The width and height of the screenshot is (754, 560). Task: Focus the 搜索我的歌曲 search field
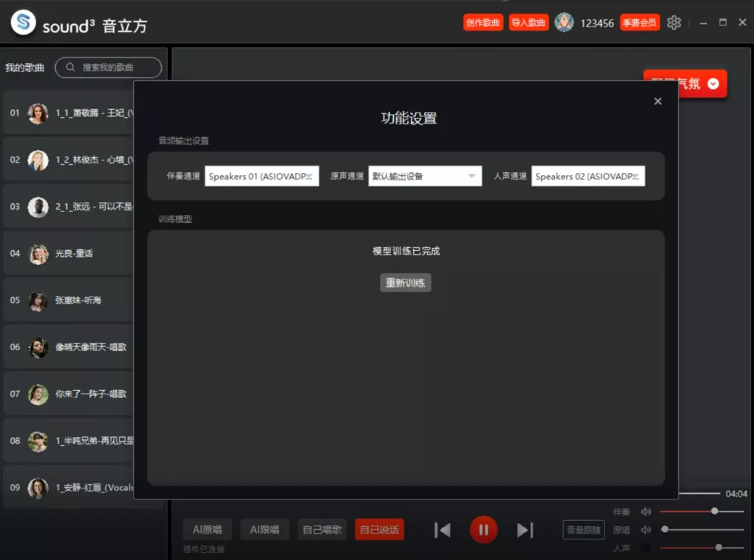(108, 67)
